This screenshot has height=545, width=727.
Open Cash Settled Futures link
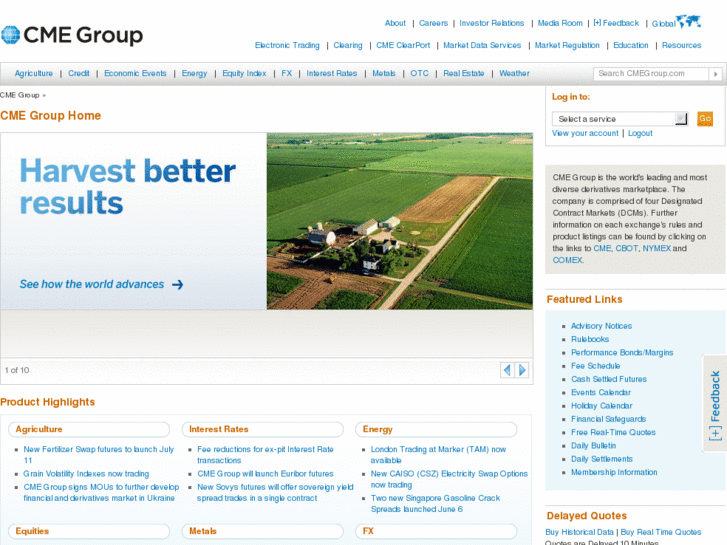(x=609, y=379)
